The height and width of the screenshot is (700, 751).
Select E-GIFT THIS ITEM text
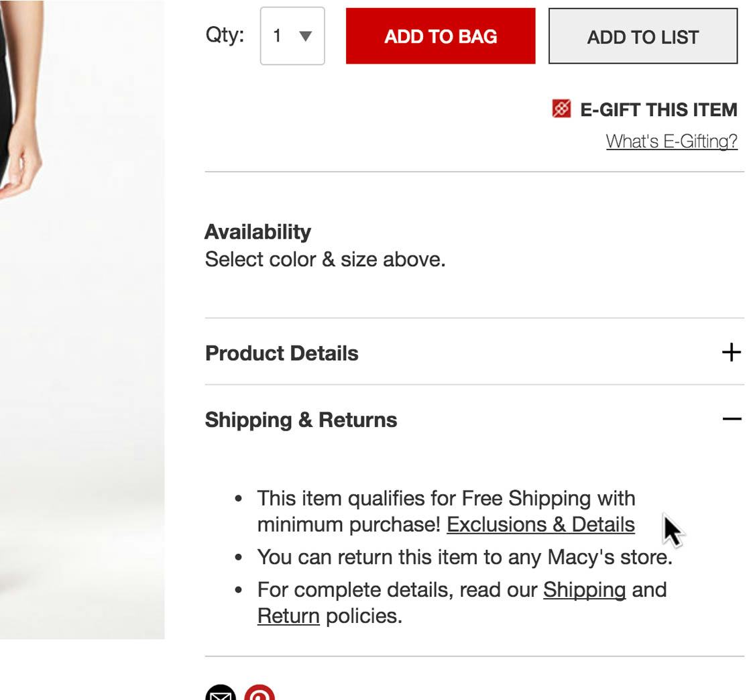coord(658,109)
